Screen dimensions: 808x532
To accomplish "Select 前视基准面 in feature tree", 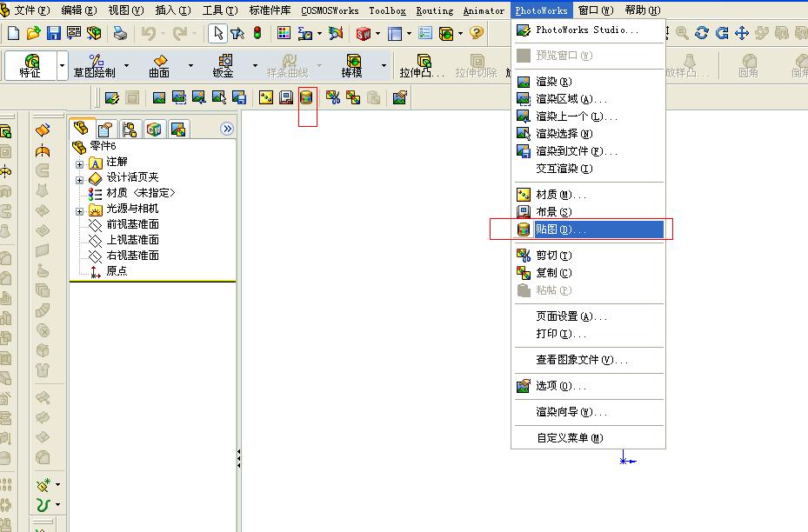I will (x=132, y=224).
